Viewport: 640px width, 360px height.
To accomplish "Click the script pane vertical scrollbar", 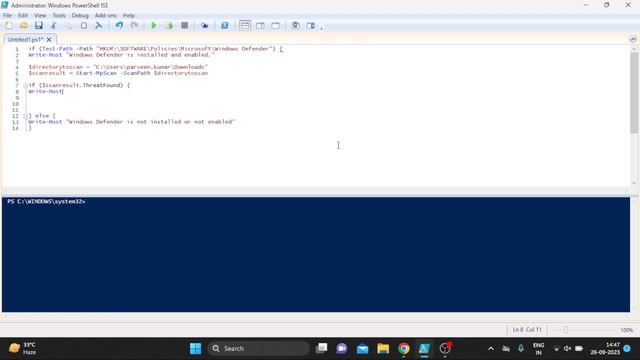I will click(634, 93).
